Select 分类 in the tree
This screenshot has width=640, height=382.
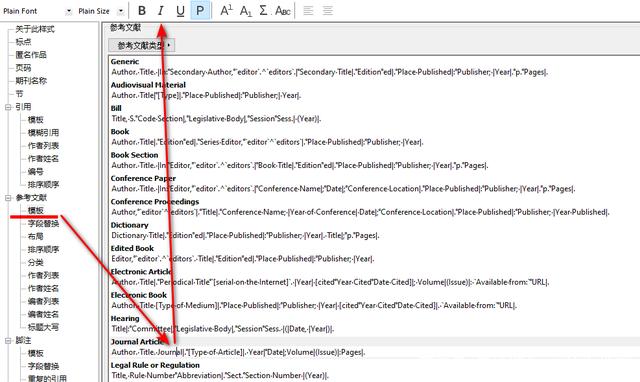click(36, 262)
